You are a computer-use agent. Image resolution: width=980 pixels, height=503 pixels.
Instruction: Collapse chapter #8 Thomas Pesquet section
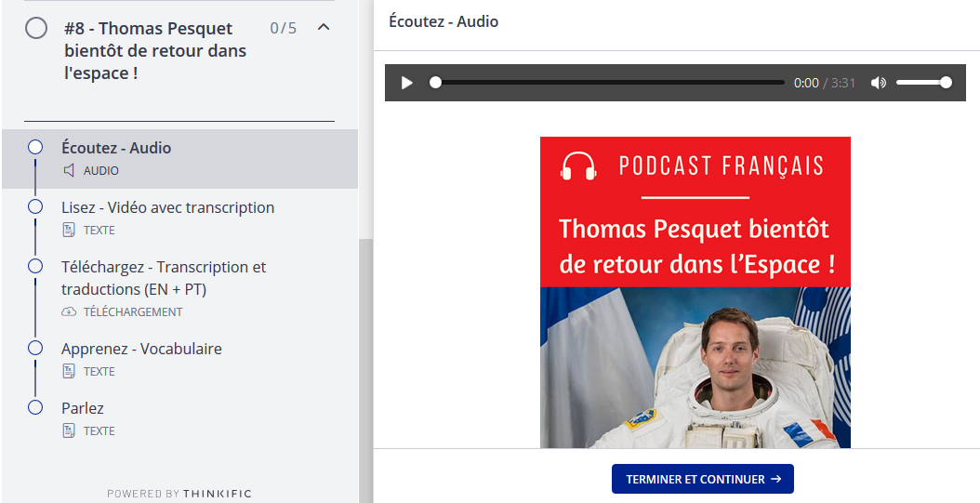pyautogui.click(x=324, y=27)
